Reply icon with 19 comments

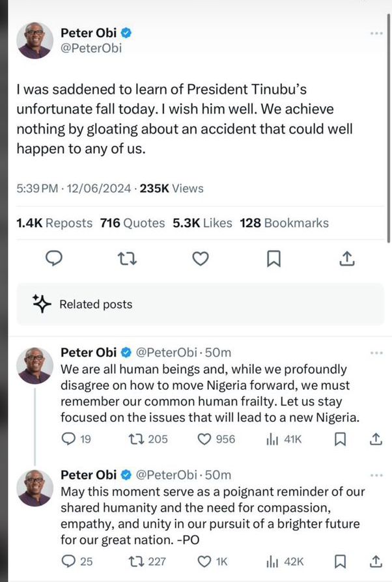[76, 439]
